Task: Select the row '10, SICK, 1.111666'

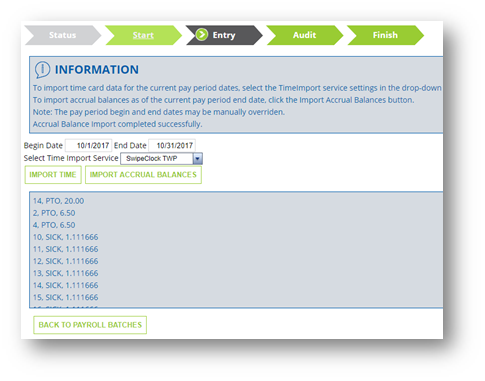Action: tap(65, 237)
